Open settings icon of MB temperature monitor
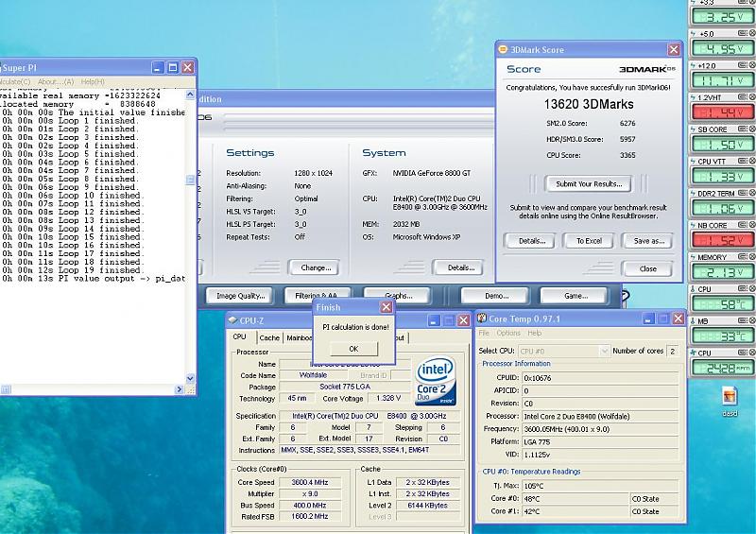Viewport: 756px width, 534px height. click(x=743, y=320)
